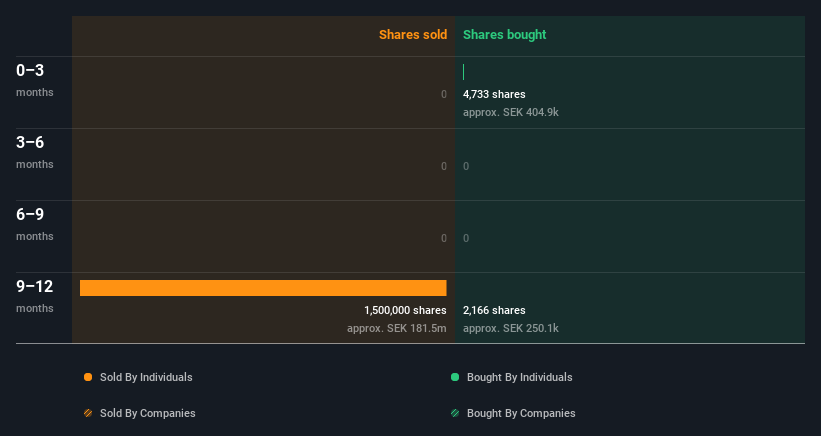Click the 3–6 months row label
Screen dimensions: 821x436
(x=35, y=152)
